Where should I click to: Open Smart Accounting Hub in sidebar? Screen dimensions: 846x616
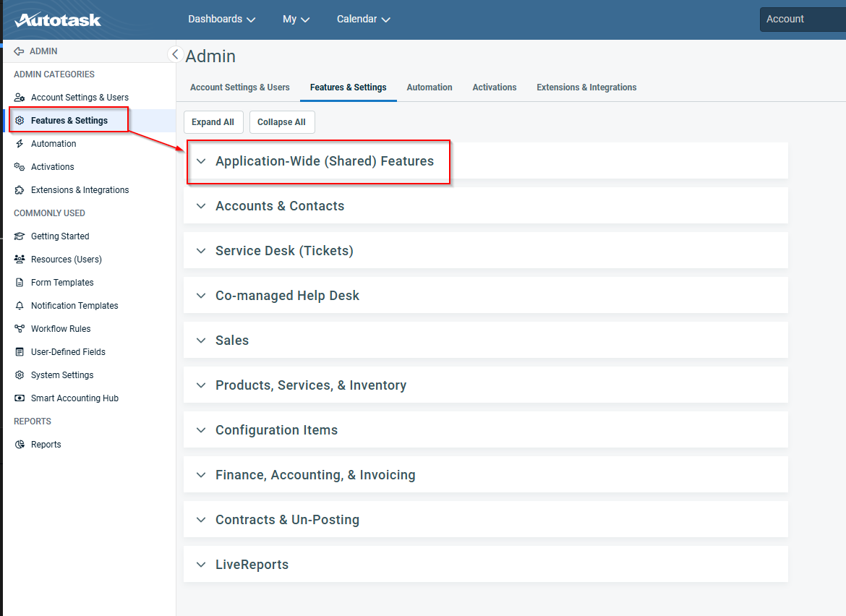pyautogui.click(x=74, y=398)
